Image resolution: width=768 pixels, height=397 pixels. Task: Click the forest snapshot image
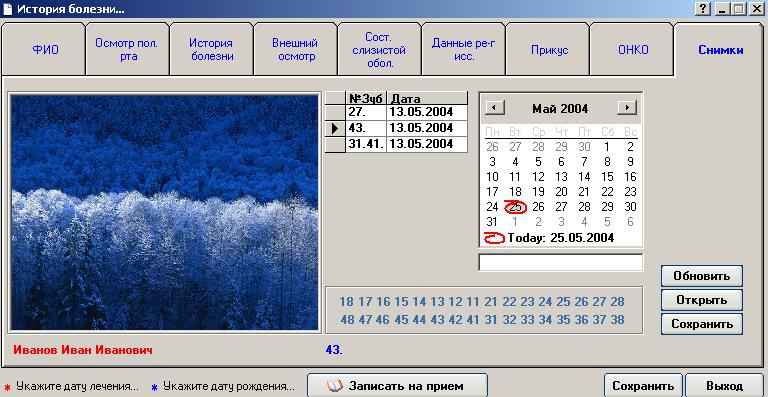165,212
